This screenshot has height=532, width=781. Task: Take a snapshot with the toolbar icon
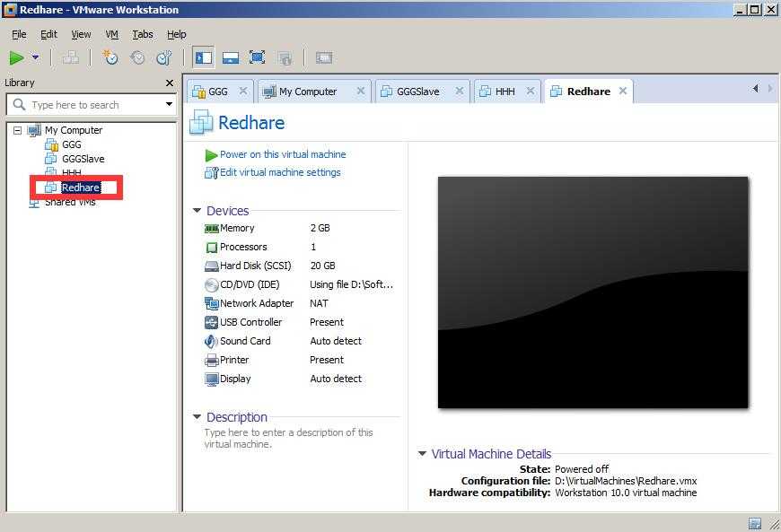[110, 58]
